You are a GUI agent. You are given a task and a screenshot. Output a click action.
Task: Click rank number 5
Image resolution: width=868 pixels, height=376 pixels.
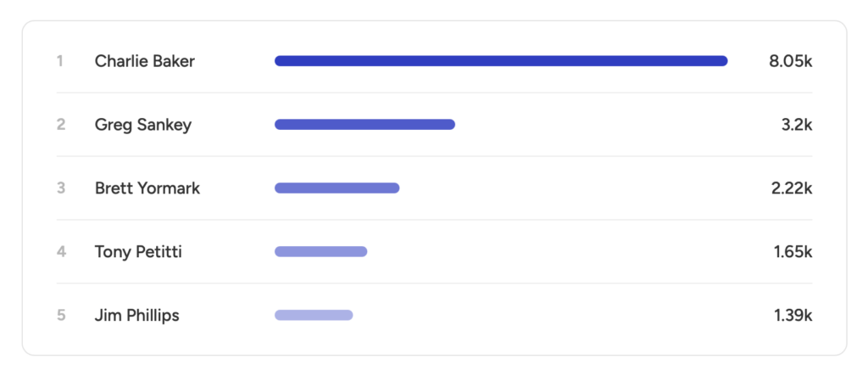coord(61,316)
